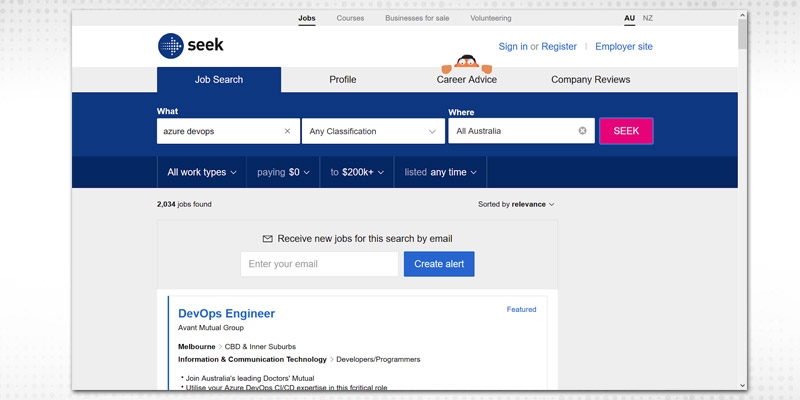Switch to the Profile tab
This screenshot has height=400, width=800.
click(x=342, y=80)
